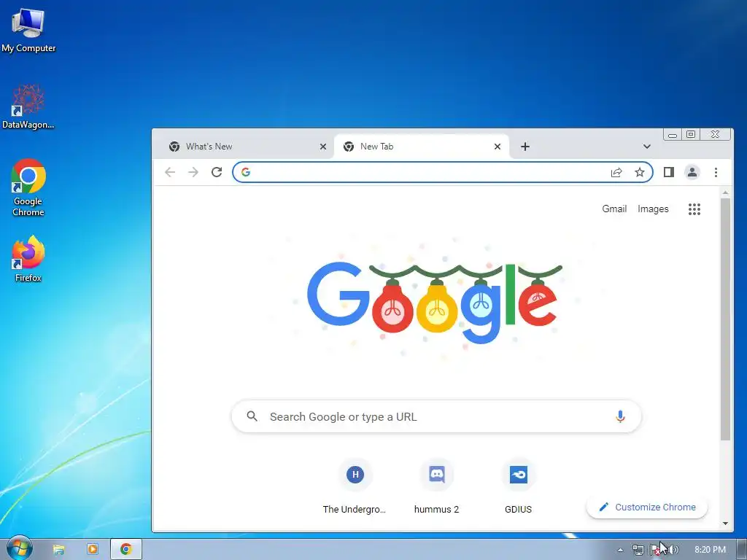
Task: Open the volume tray icon
Action: coord(673,550)
